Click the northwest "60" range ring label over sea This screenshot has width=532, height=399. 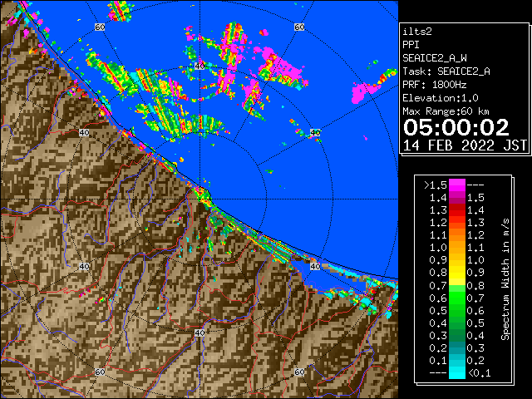pos(100,27)
